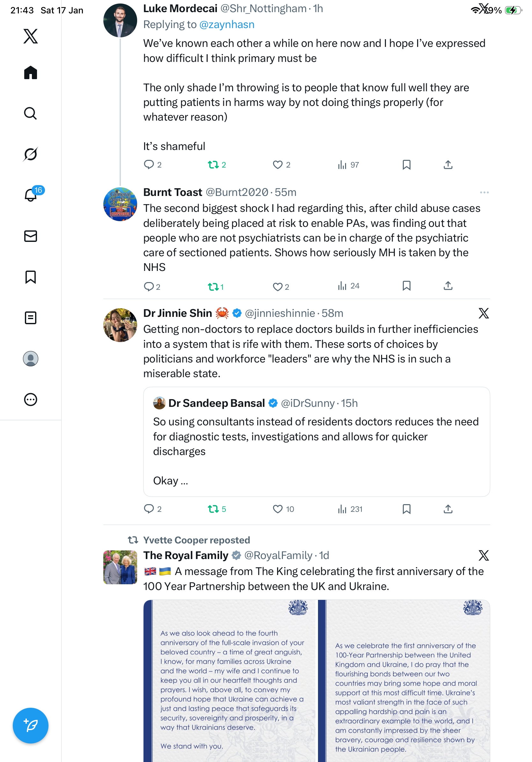Screen dimensions: 532x762
Task: Click the X logo in sidebar
Action: click(31, 36)
